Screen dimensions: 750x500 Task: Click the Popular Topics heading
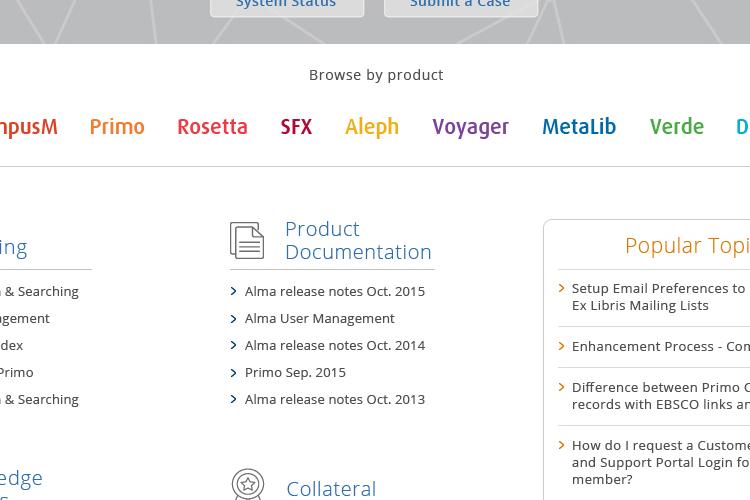coord(687,246)
